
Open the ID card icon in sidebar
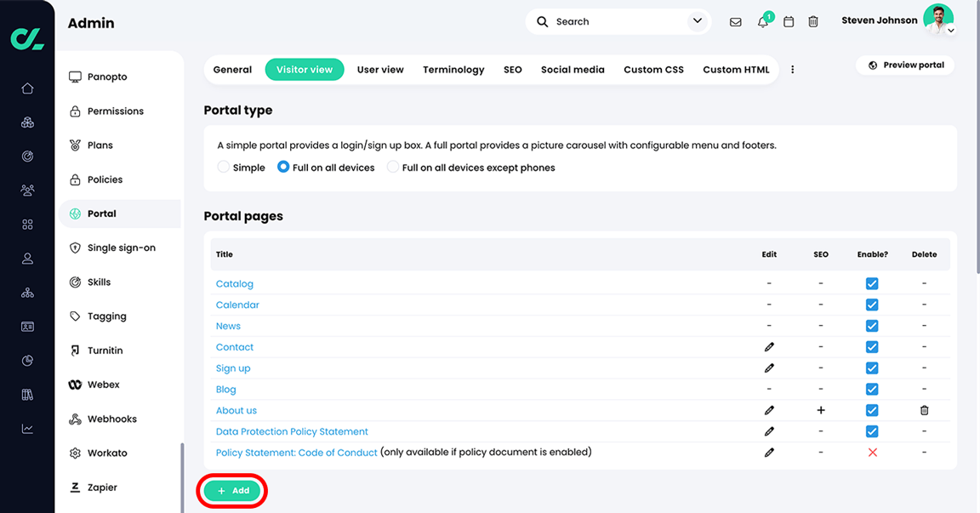coord(27,326)
